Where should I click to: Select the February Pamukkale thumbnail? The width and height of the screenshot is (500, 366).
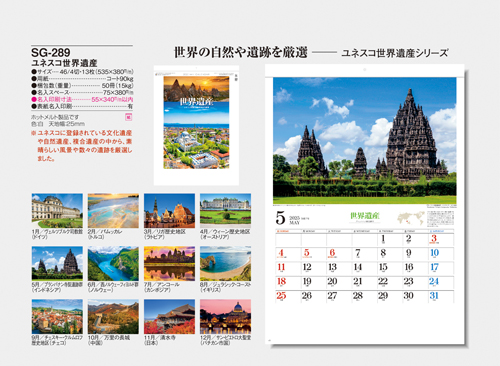(x=113, y=211)
